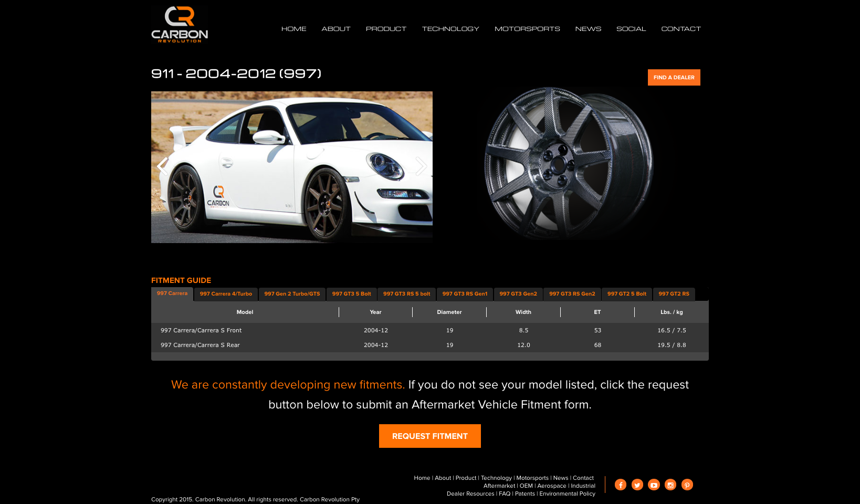Select the 997 GT3 RS Gen2 tab
This screenshot has height=504, width=860.
[572, 294]
